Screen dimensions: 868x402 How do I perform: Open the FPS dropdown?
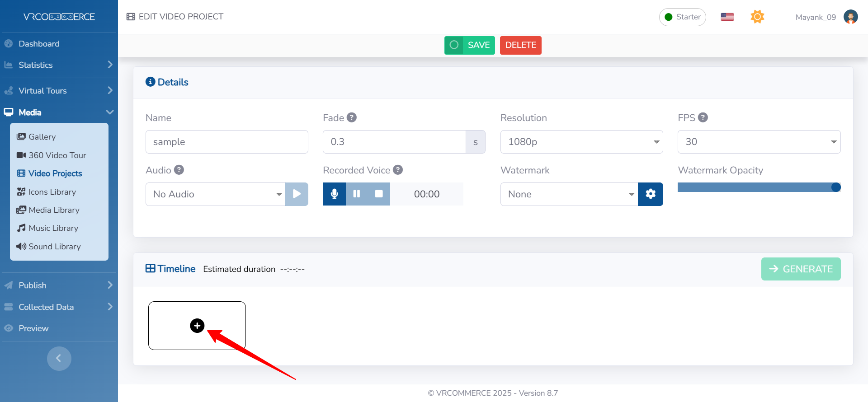759,142
